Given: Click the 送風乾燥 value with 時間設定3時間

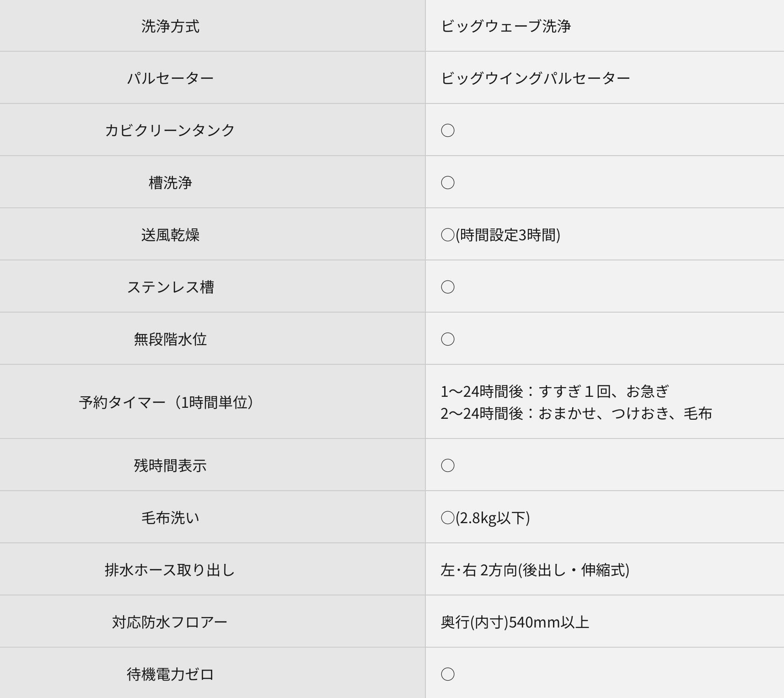Looking at the screenshot, I should 500,235.
